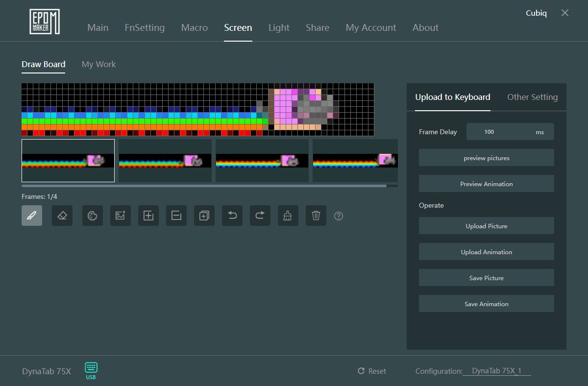Open the FnSetting tab
The width and height of the screenshot is (588, 386).
pyautogui.click(x=145, y=28)
